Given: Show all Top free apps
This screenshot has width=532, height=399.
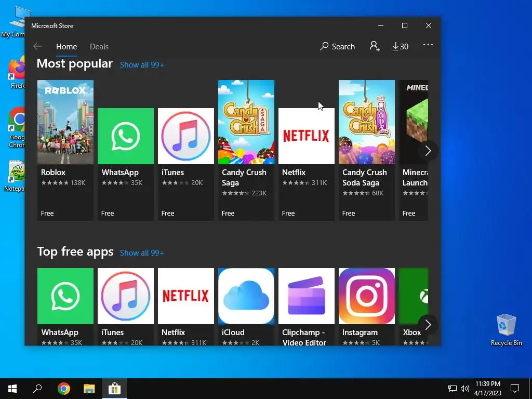Looking at the screenshot, I should [x=142, y=253].
